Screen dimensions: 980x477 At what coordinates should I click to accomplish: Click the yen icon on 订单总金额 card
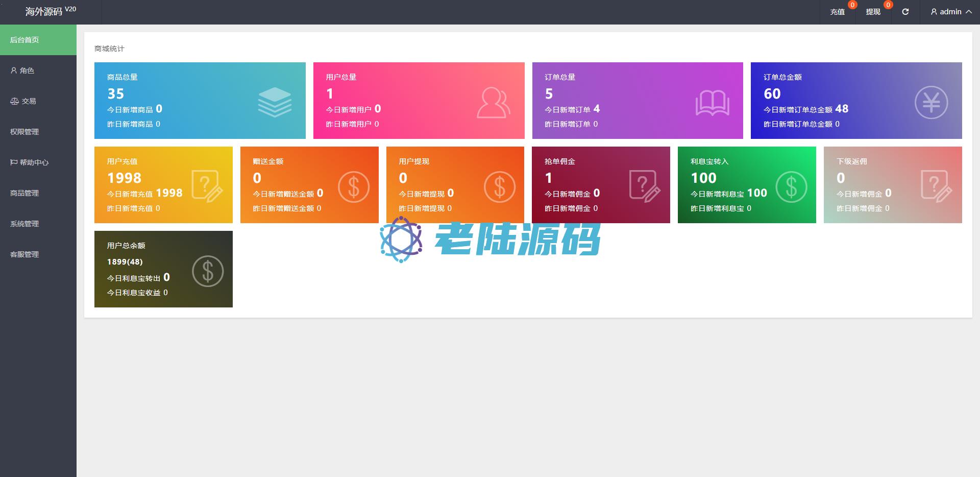[931, 103]
